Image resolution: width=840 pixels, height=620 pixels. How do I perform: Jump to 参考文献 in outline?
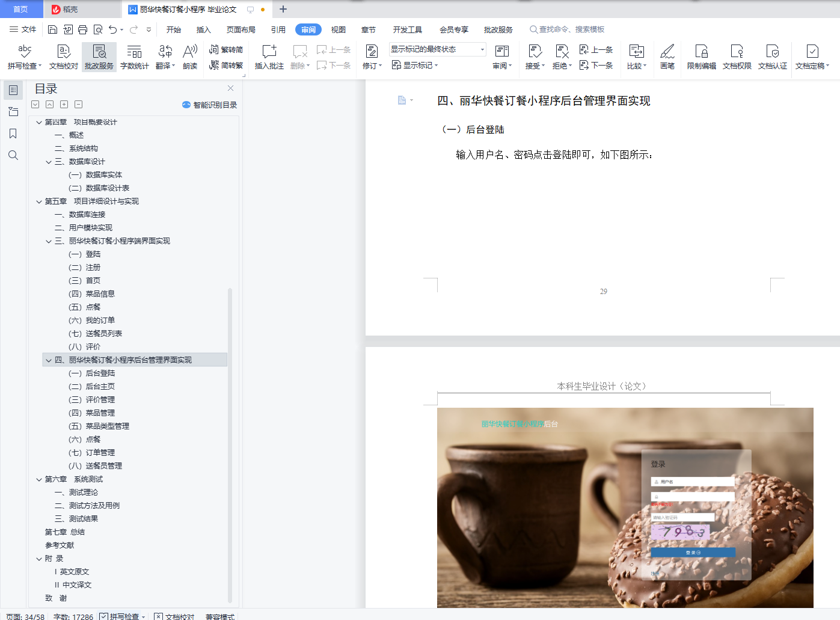pyautogui.click(x=60, y=545)
